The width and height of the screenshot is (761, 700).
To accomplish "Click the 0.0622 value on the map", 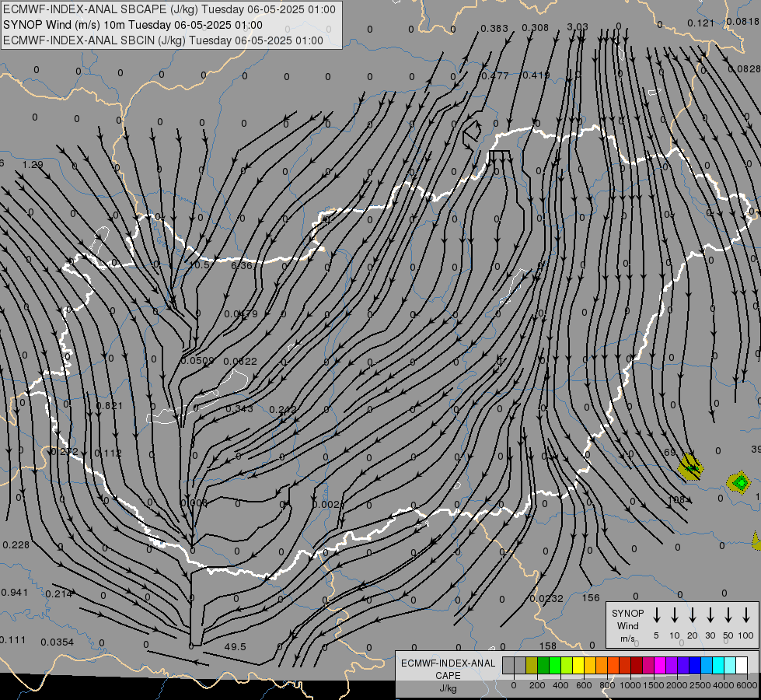I will tap(240, 362).
